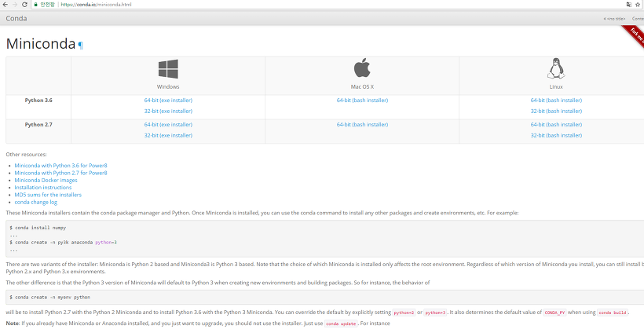Click the inline 'conda update' code snippet

point(341,324)
